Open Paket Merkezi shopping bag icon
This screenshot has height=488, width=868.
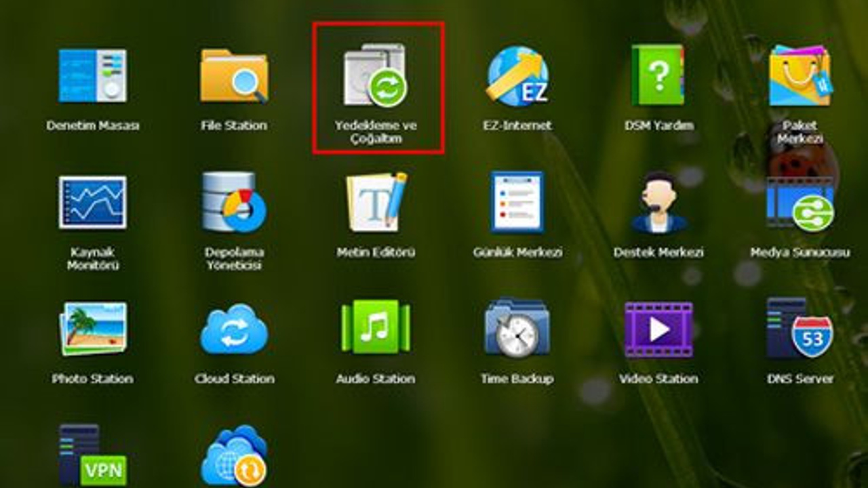[800, 76]
